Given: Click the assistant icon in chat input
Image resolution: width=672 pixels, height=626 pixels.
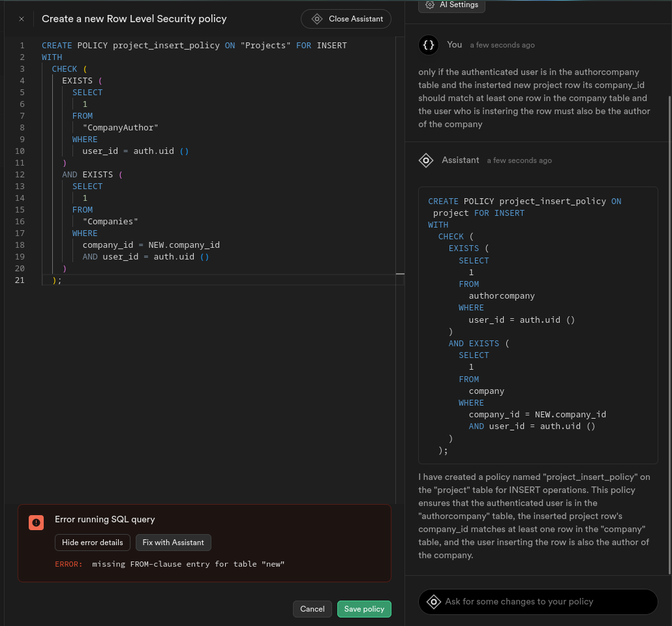Looking at the screenshot, I should [434, 602].
